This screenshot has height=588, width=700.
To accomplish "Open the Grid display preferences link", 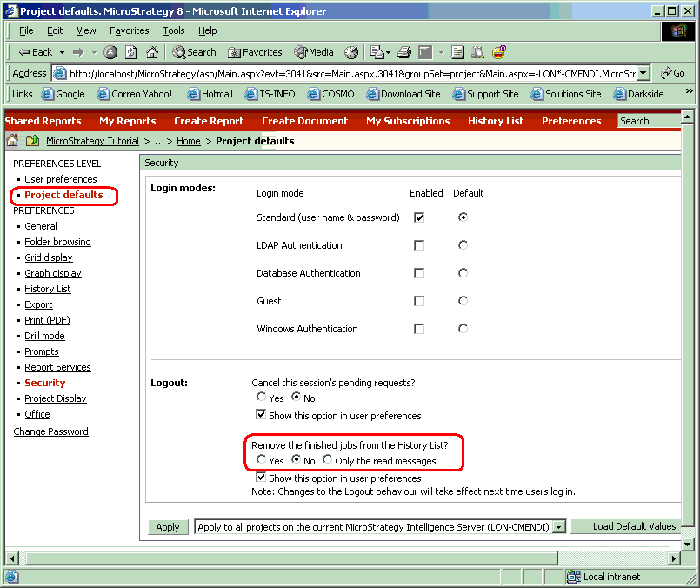I will [49, 257].
